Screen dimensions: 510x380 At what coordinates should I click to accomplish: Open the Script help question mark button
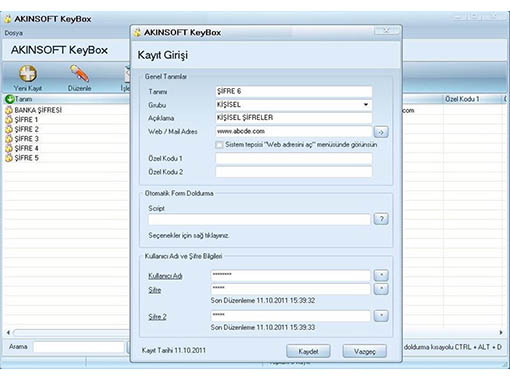[x=381, y=219]
